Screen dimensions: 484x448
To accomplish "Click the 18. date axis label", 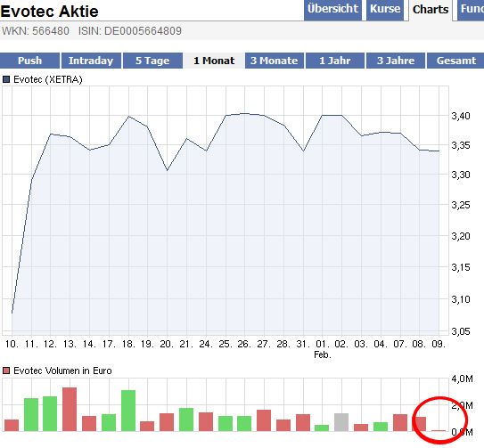I will 128,344.
